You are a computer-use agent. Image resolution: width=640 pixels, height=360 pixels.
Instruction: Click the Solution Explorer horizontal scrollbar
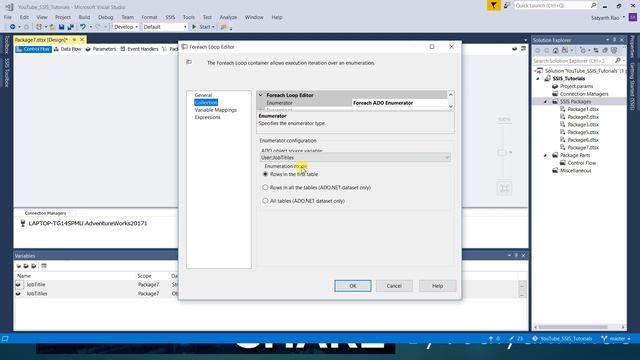pos(579,327)
